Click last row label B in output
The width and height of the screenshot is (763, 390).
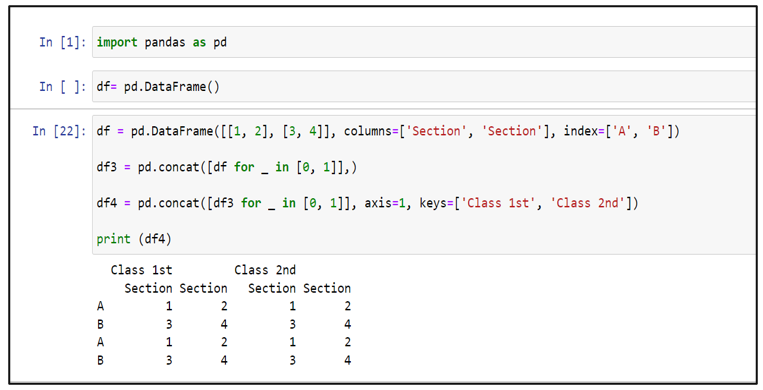(100, 360)
